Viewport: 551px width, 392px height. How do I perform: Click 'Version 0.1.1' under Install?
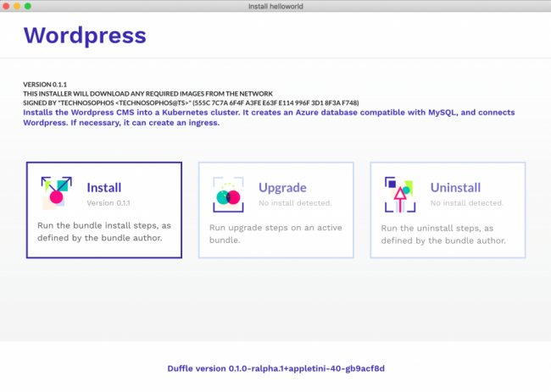pos(109,203)
